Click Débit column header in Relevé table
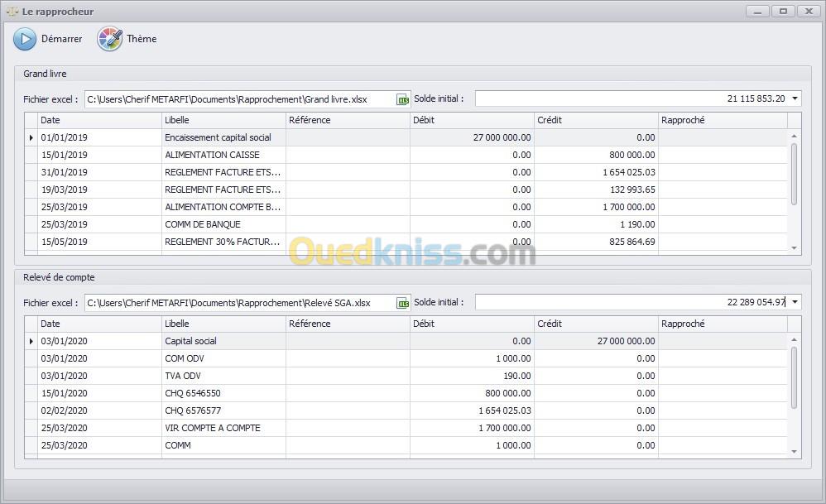Image resolution: width=826 pixels, height=504 pixels. point(472,324)
